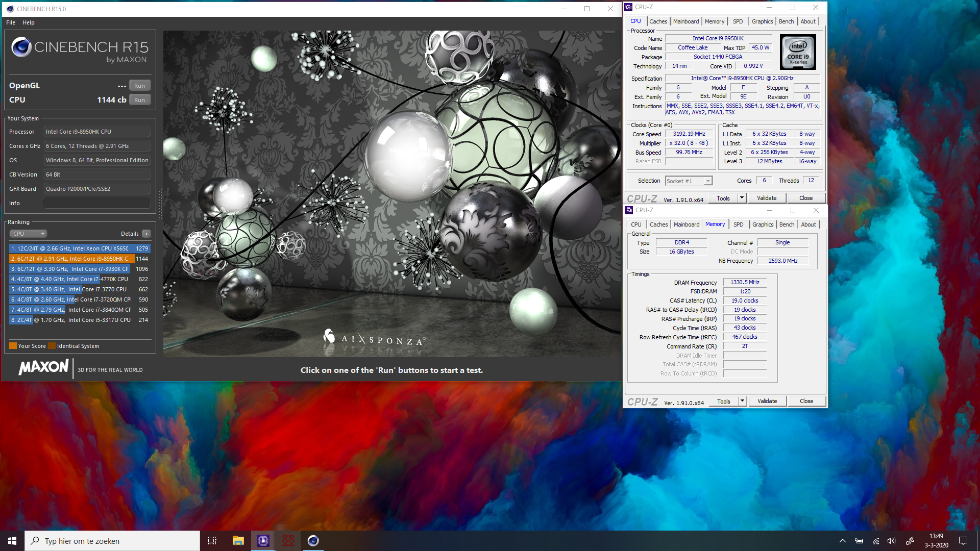
Task: Click Tools button in top CPU-Z window
Action: (x=723, y=198)
